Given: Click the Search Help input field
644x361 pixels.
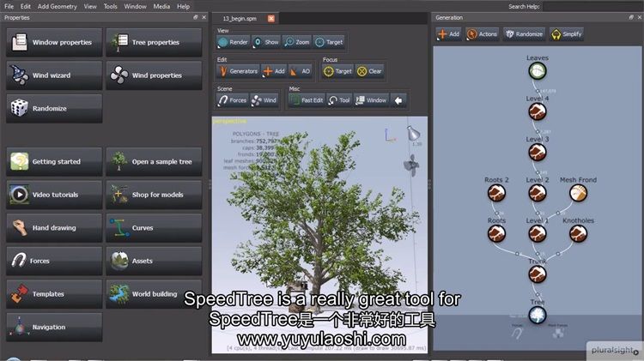Looking at the screenshot, I should 592,7.
